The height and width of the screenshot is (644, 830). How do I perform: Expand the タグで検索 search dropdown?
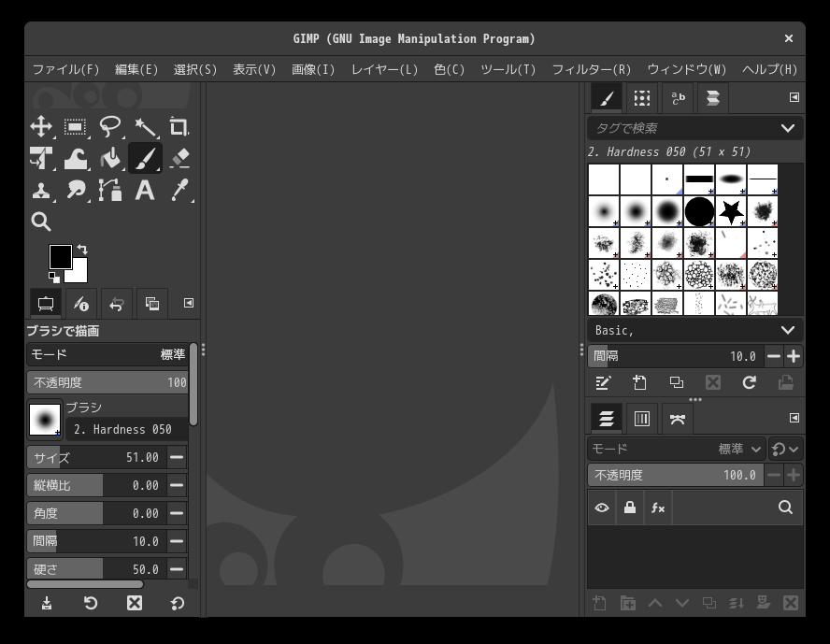pyautogui.click(x=694, y=128)
